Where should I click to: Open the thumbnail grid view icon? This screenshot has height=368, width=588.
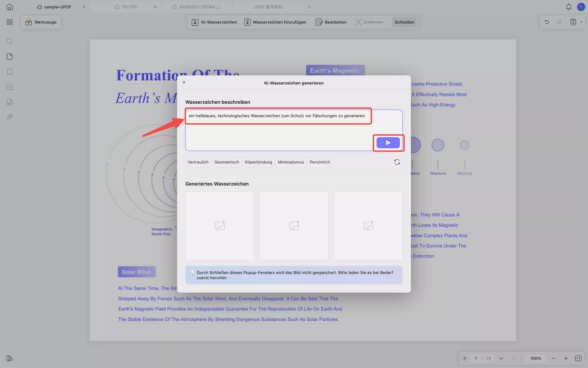coord(9,22)
